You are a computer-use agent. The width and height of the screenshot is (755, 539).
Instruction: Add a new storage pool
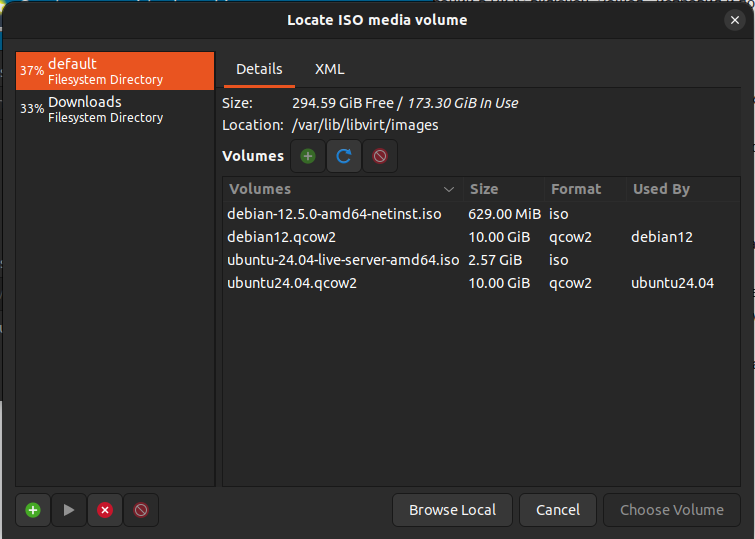click(x=33, y=510)
